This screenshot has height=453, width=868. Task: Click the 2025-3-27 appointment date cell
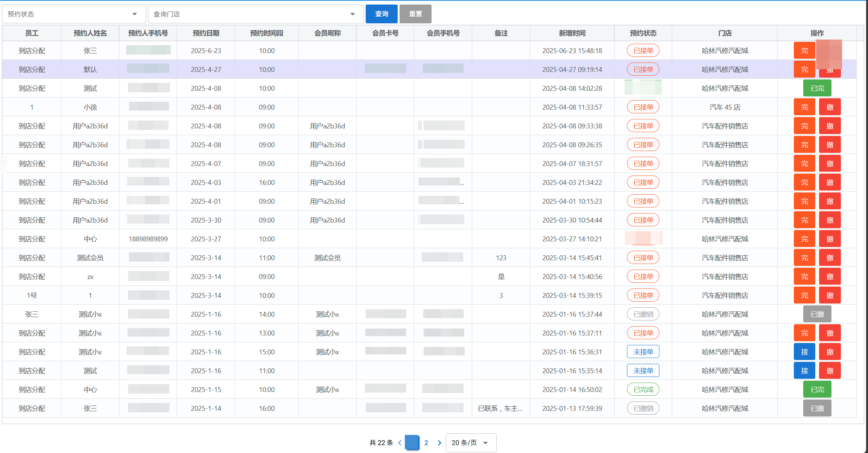click(x=206, y=239)
